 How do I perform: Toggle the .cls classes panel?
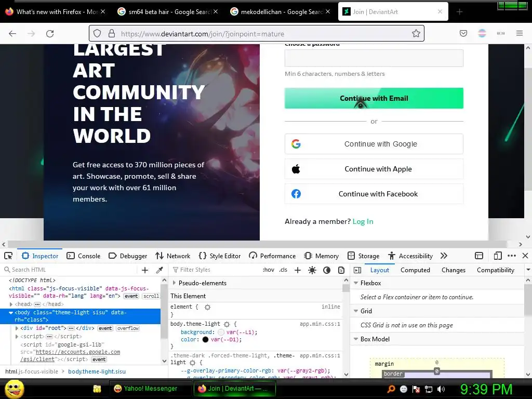(x=283, y=270)
